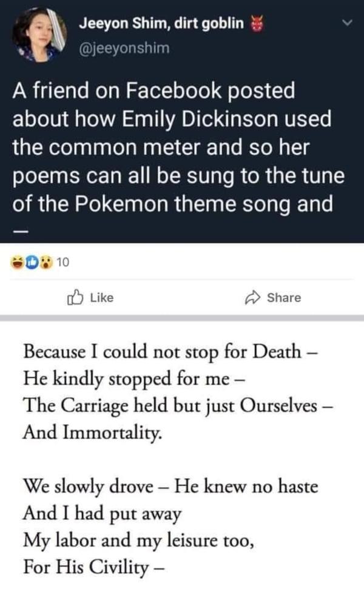The width and height of the screenshot is (364, 592).
Task: Click the laughing Haha reaction emoji
Action: [18, 263]
